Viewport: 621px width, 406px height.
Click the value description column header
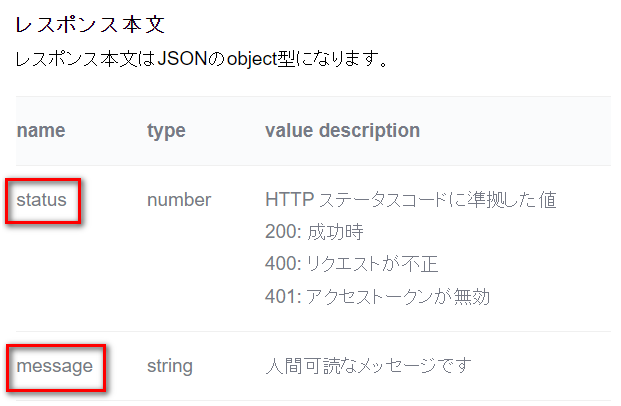pyautogui.click(x=342, y=130)
